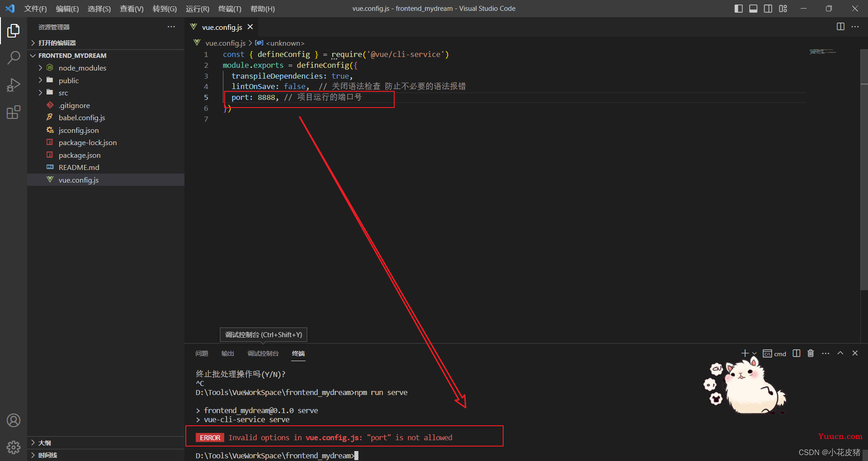Open the Manage gear icon
The width and height of the screenshot is (868, 461).
[14, 447]
